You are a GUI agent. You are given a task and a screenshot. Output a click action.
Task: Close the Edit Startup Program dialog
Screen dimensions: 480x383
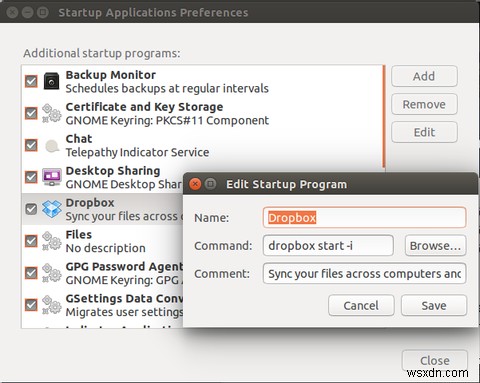[195, 184]
